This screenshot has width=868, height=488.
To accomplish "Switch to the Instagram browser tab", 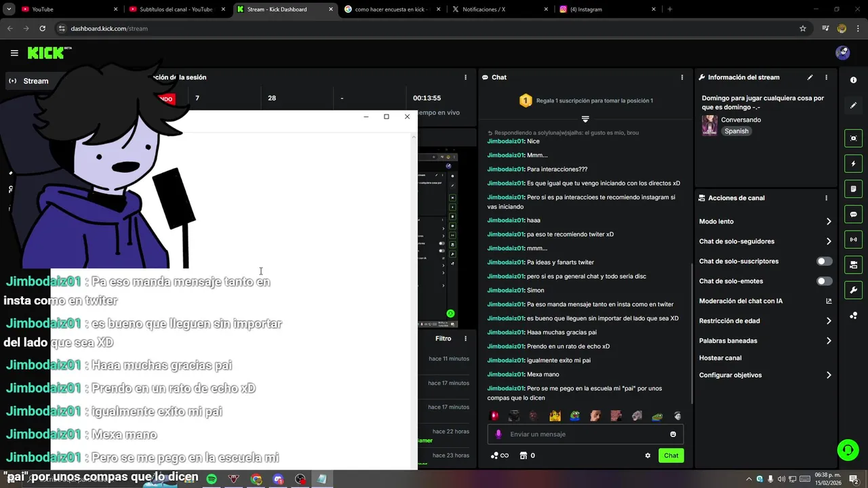I will 608,9.
